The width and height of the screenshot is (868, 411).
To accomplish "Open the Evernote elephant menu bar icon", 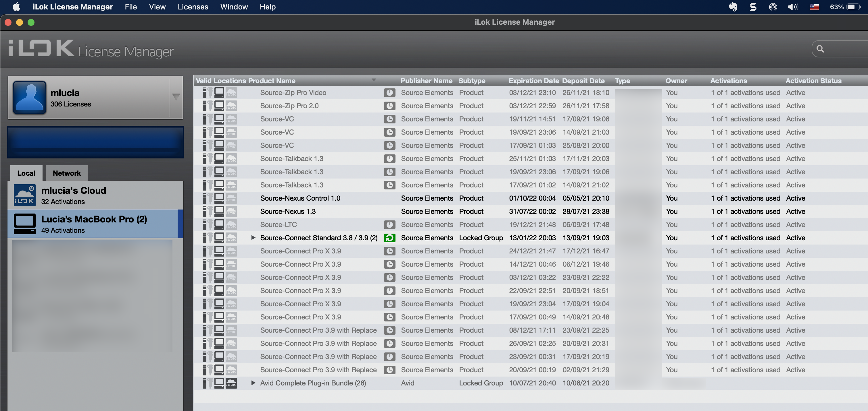I will (733, 7).
